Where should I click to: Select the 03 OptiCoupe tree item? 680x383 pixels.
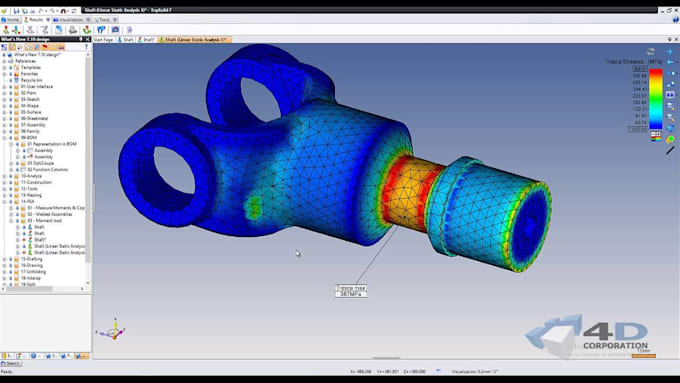[40, 164]
